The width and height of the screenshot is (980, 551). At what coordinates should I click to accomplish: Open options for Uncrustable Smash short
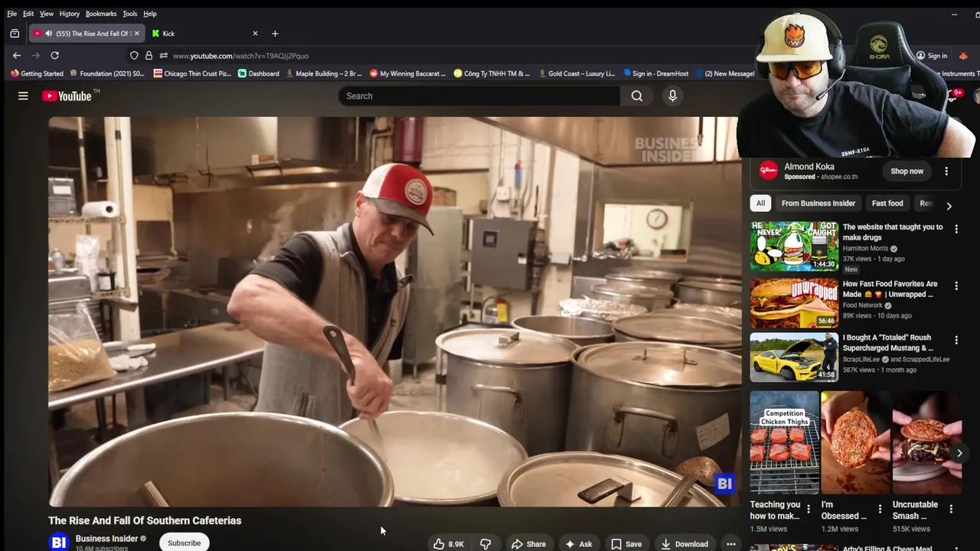pyautogui.click(x=951, y=509)
